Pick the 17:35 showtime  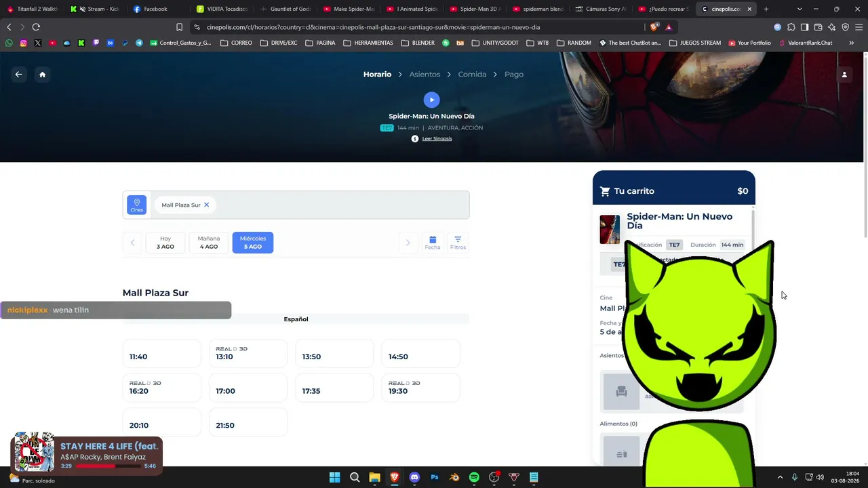point(334,388)
